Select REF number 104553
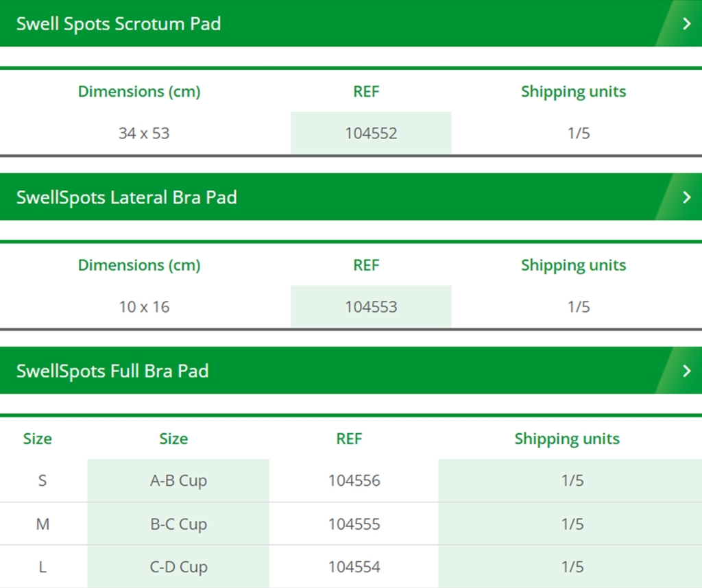 [x=371, y=306]
